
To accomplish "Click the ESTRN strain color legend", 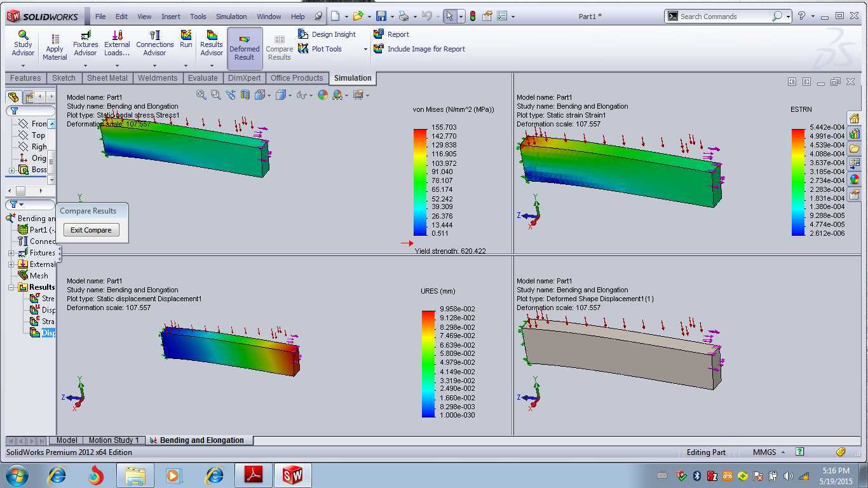I will coord(798,182).
